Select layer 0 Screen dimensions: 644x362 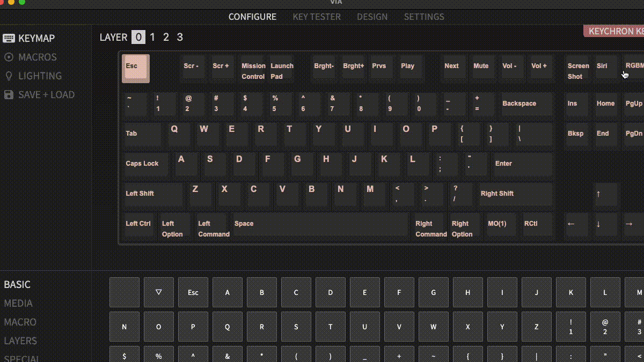(x=138, y=37)
